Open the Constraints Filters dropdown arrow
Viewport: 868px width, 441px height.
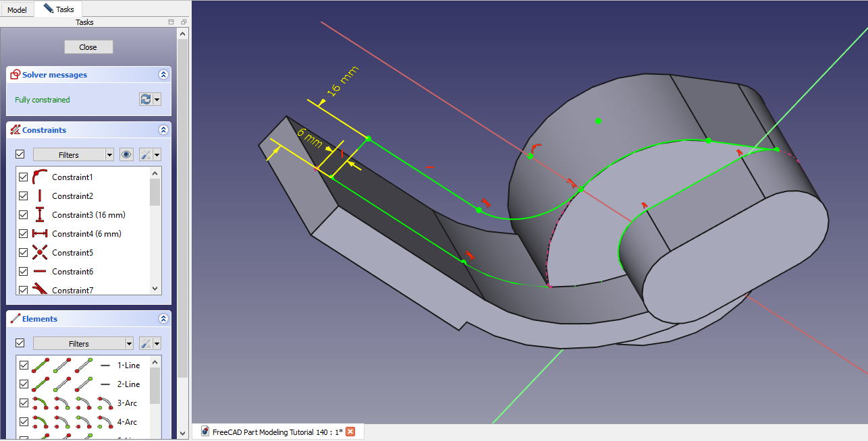pos(109,154)
